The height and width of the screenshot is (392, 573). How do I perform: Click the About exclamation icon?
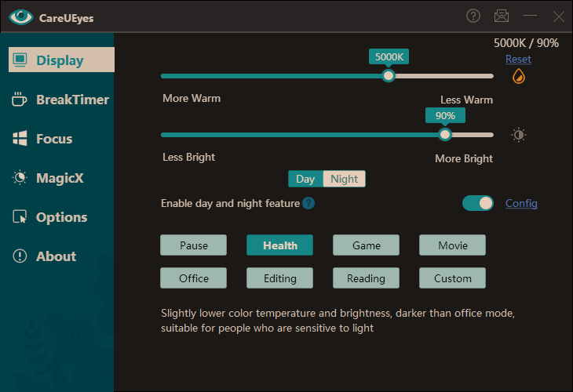20,256
